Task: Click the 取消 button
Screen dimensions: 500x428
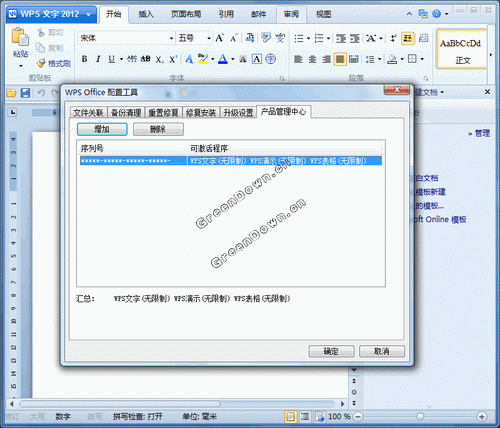Action: click(382, 351)
